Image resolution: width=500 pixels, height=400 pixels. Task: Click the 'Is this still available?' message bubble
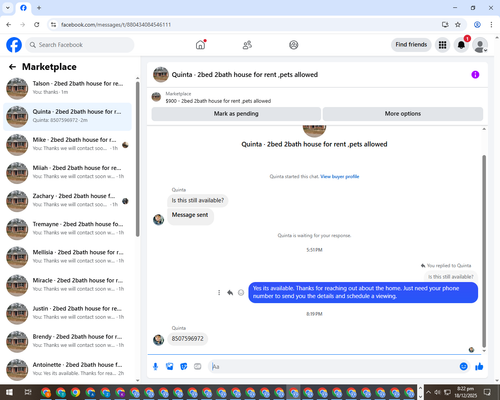[198, 200]
